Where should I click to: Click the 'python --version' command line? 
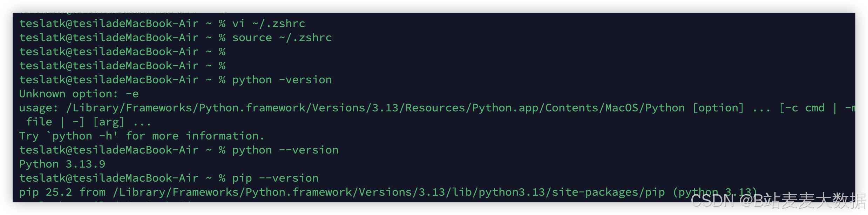point(179,150)
